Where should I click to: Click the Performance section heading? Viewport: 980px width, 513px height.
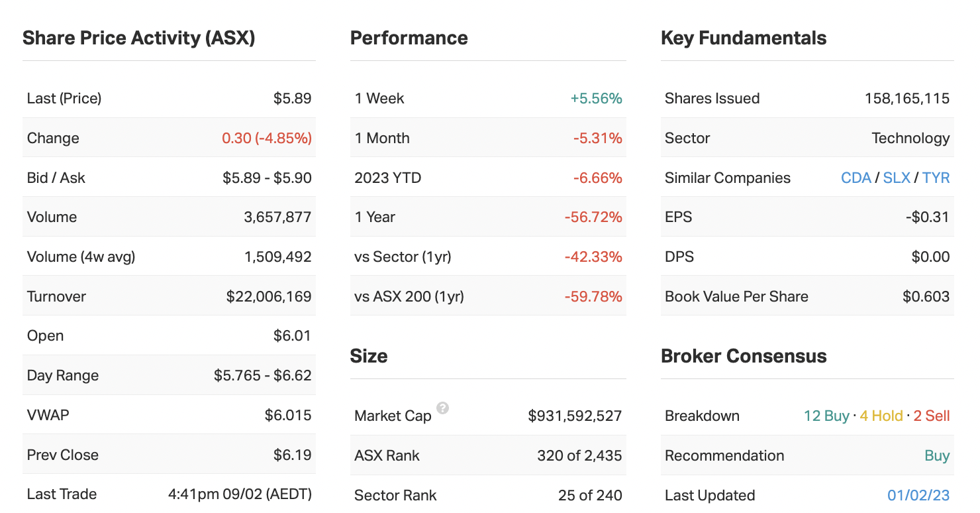(x=409, y=38)
